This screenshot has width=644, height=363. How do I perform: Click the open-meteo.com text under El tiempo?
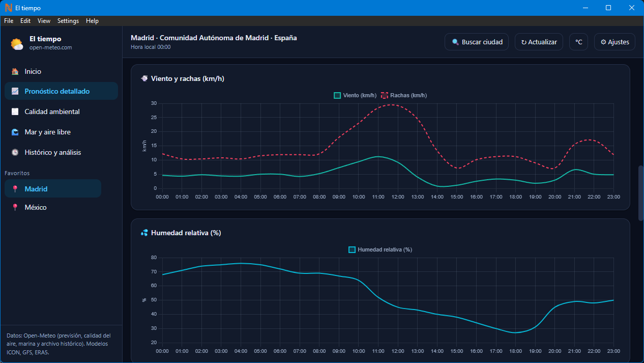click(x=50, y=48)
